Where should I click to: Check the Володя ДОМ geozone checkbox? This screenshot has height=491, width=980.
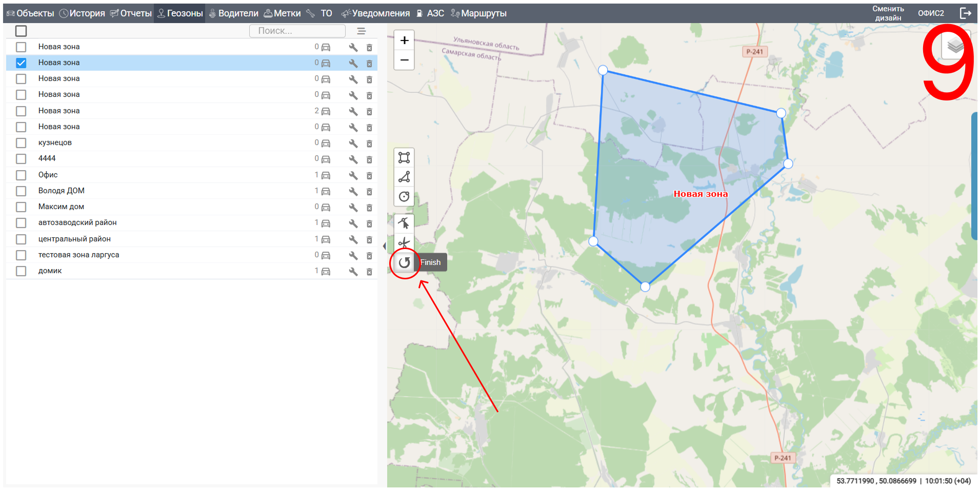pyautogui.click(x=21, y=191)
